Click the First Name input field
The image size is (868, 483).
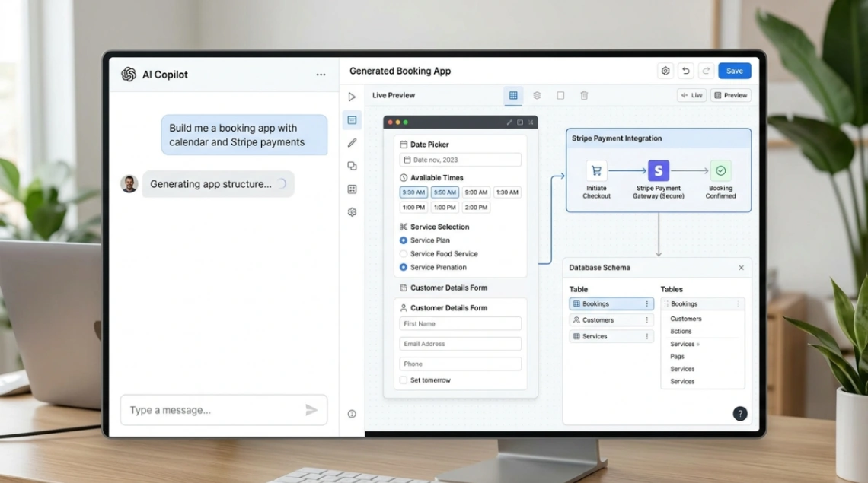point(460,324)
